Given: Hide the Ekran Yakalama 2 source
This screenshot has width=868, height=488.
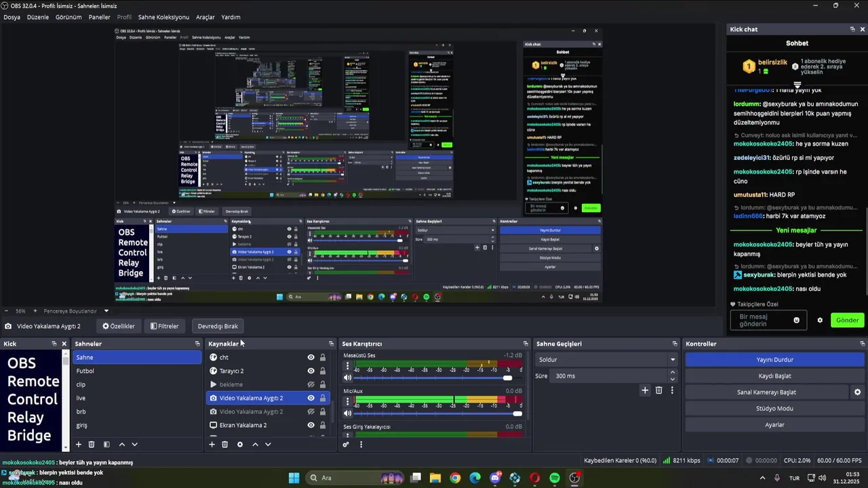Looking at the screenshot, I should [311, 425].
